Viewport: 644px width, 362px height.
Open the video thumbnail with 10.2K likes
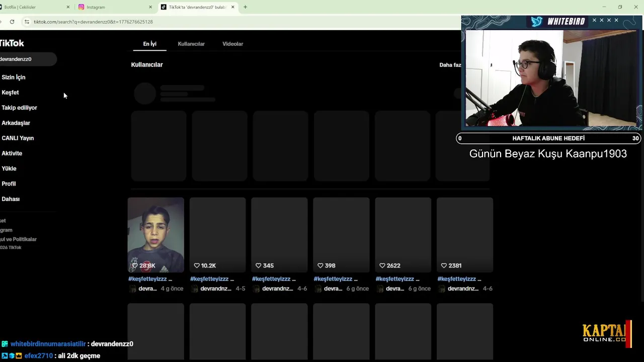pyautogui.click(x=218, y=235)
